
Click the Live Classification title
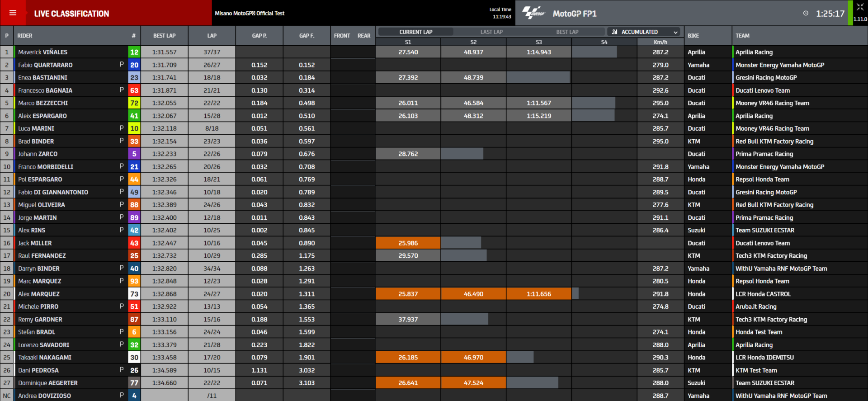tap(71, 14)
